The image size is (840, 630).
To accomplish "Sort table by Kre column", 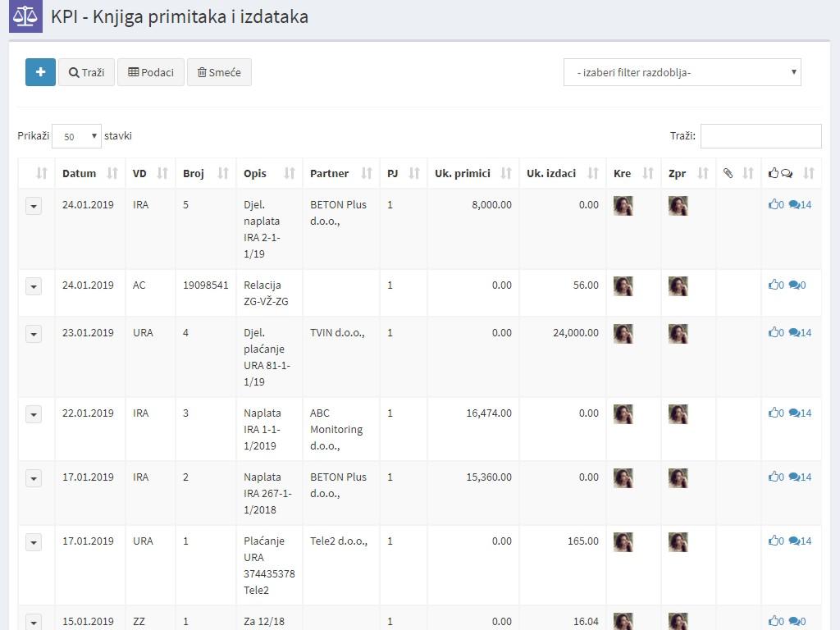I will pos(634,173).
